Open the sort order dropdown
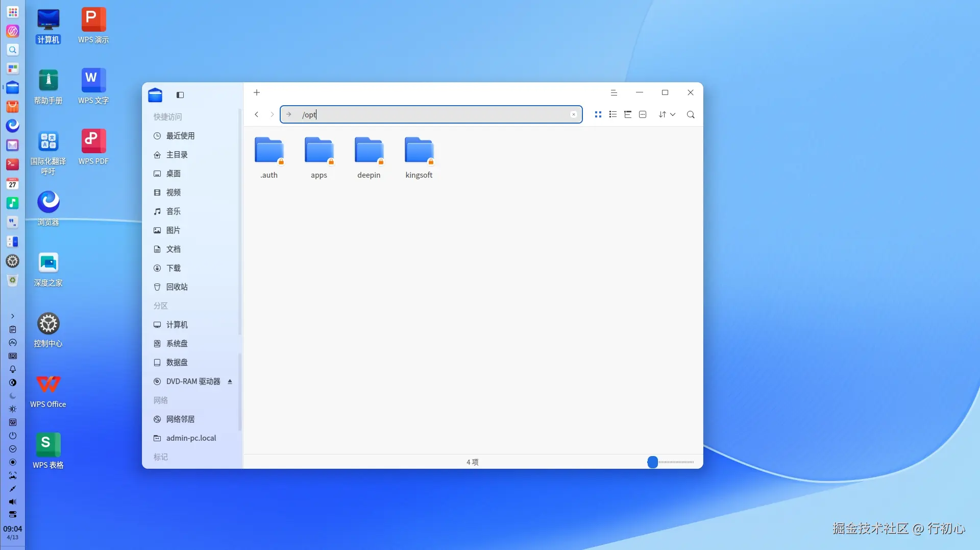This screenshot has height=550, width=980. pyautogui.click(x=667, y=114)
